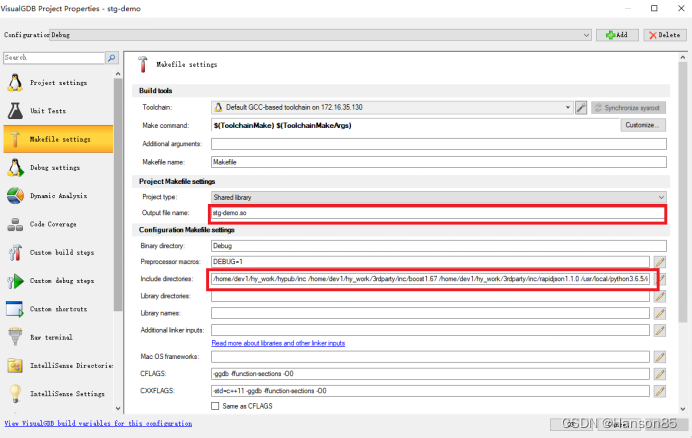Edit Preprocessor macros with pencil icon
The height and width of the screenshot is (438, 692).
(x=660, y=262)
